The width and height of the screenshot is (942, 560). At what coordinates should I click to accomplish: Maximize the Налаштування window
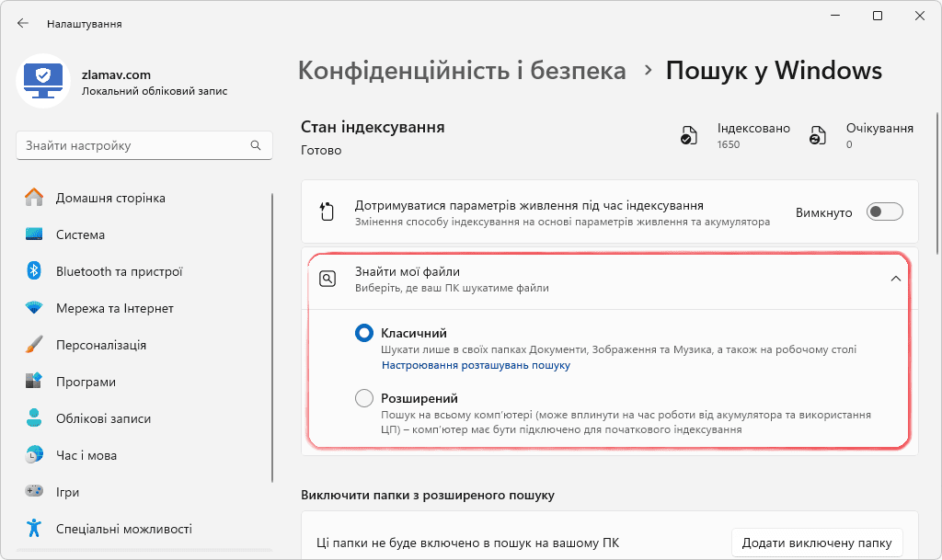point(878,16)
